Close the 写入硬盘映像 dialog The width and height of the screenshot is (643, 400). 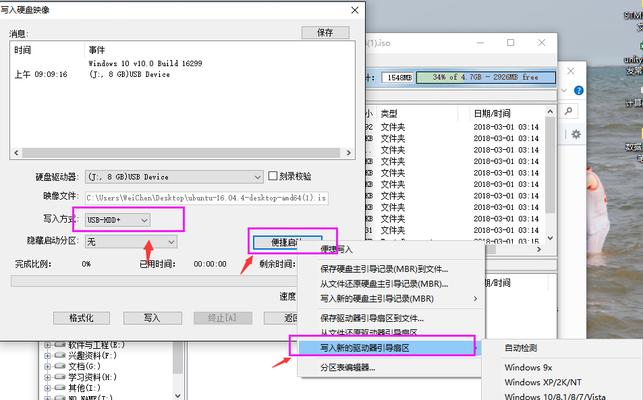click(x=355, y=10)
